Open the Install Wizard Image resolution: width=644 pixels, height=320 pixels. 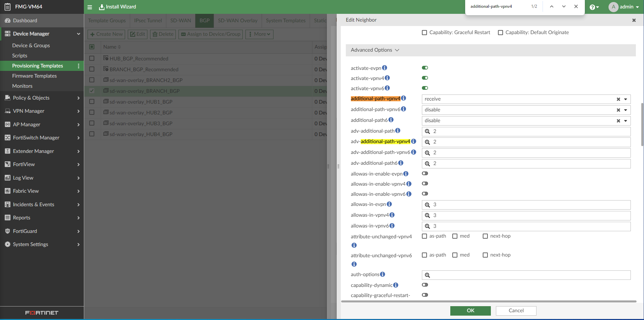point(117,6)
